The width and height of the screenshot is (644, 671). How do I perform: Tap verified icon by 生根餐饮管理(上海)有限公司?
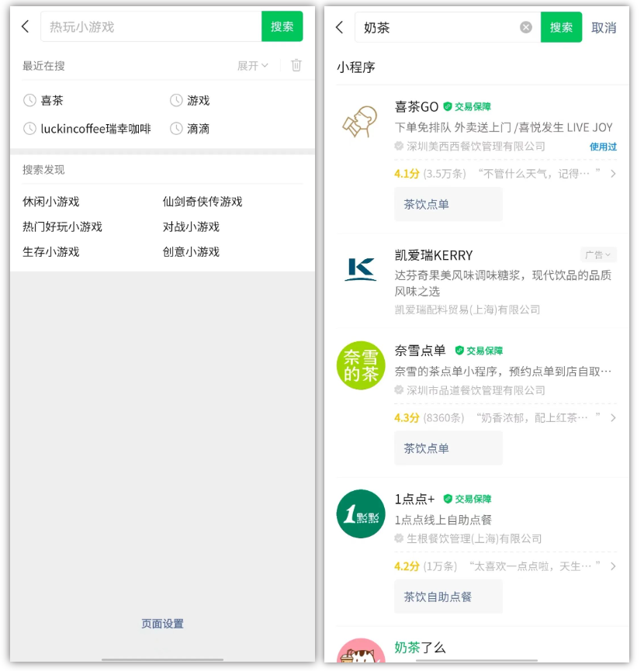pos(399,538)
